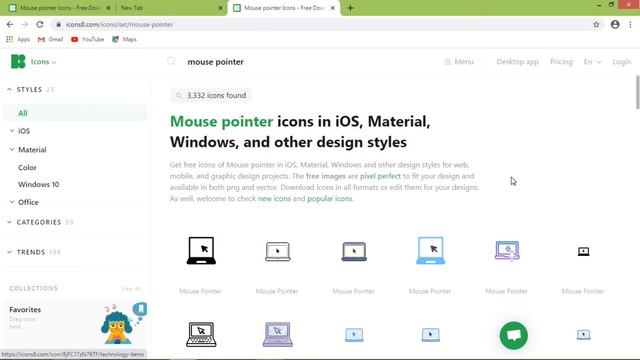Select the purple keyboard laptop icon, second row
The image size is (640, 360).
[x=278, y=334]
